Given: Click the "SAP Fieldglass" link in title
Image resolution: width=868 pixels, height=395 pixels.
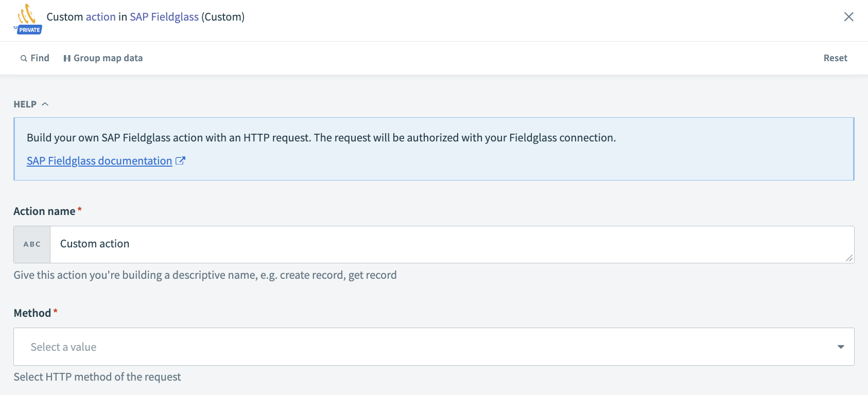Looking at the screenshot, I should click(x=164, y=17).
